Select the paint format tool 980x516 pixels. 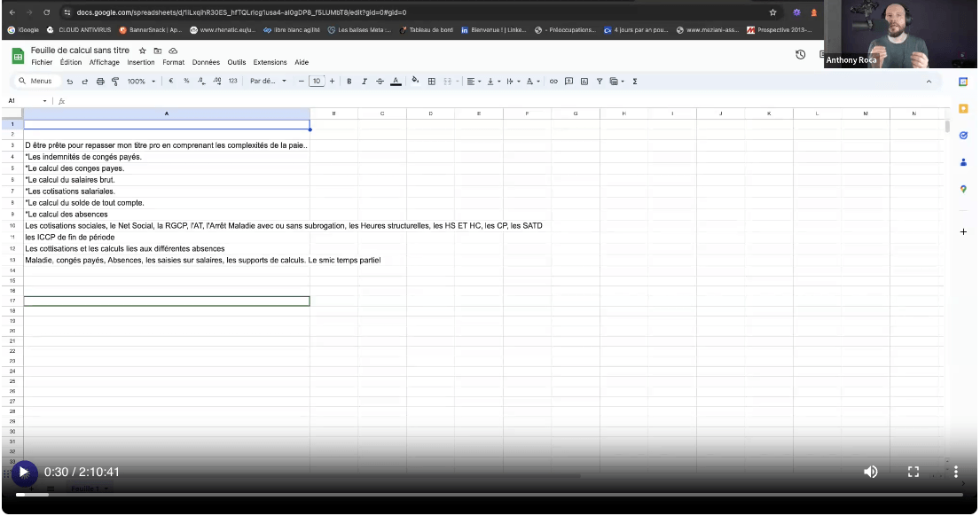point(115,82)
